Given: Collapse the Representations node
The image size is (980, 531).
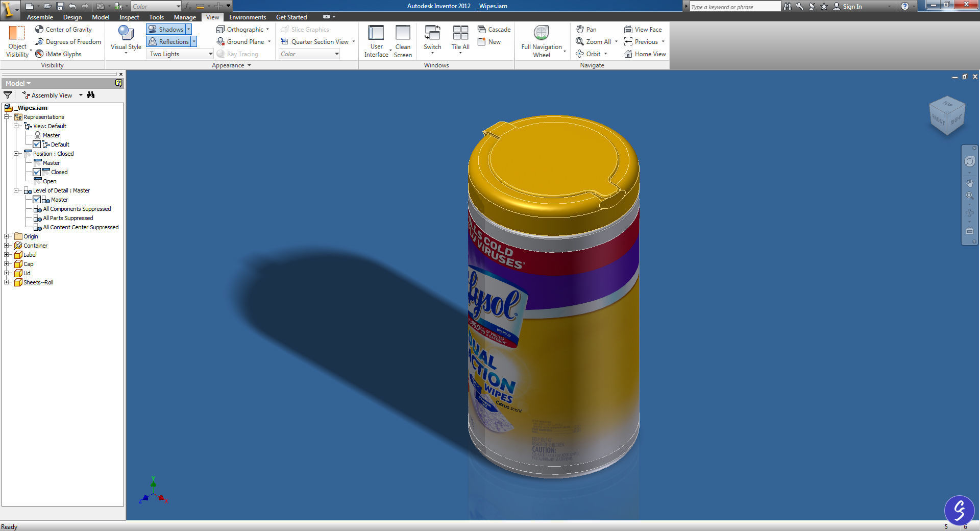Looking at the screenshot, I should (7, 117).
